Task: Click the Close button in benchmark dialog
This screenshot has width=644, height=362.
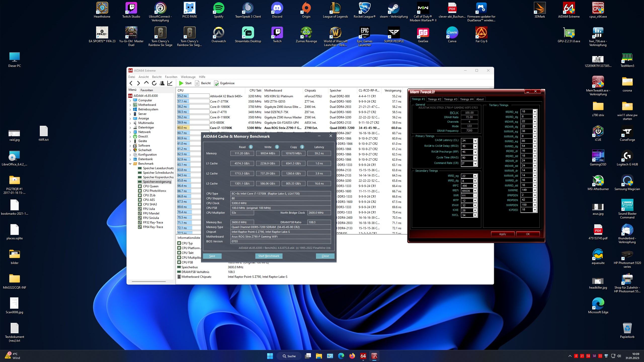Action: [325, 256]
